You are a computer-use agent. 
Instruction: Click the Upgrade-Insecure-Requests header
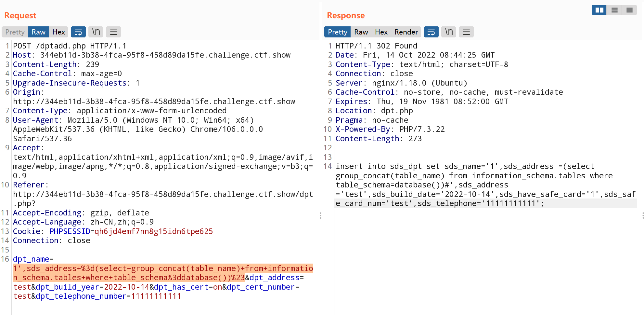click(x=76, y=83)
